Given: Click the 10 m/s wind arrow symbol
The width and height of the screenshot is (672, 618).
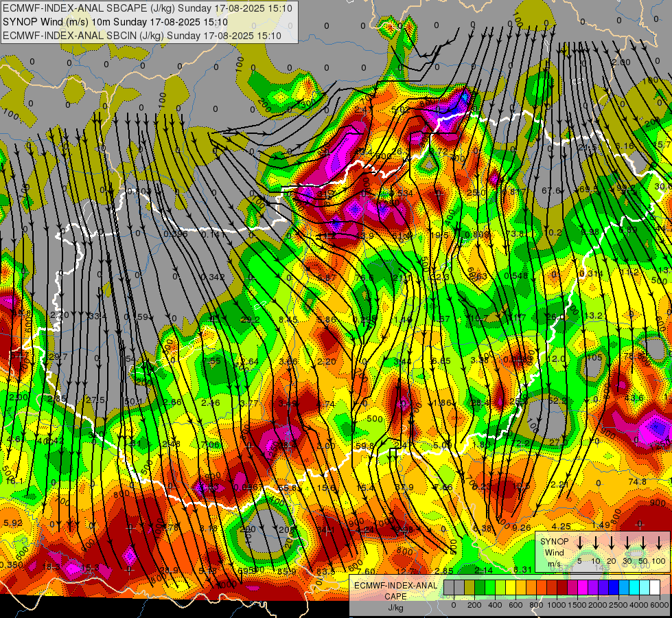Looking at the screenshot, I should pos(596,542).
